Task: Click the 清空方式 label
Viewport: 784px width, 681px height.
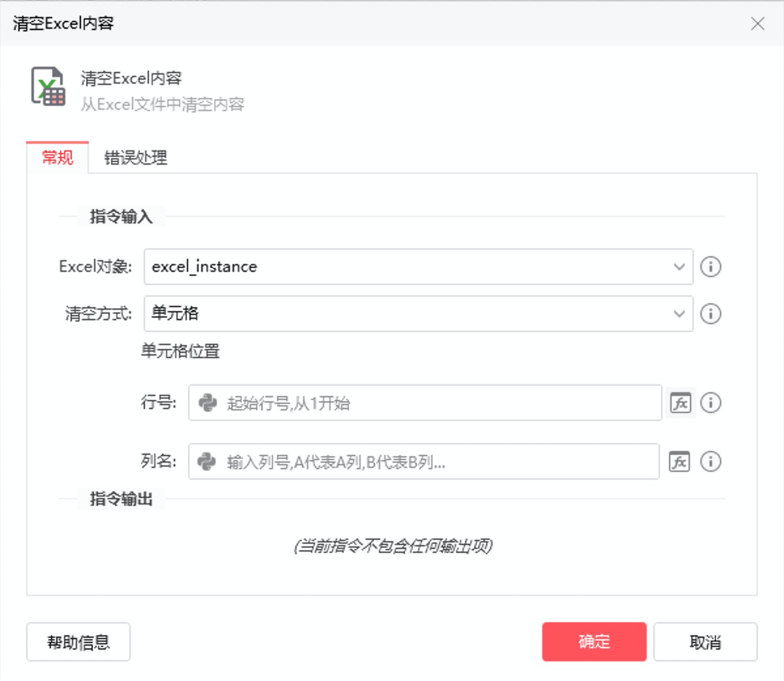Action: pyautogui.click(x=99, y=314)
